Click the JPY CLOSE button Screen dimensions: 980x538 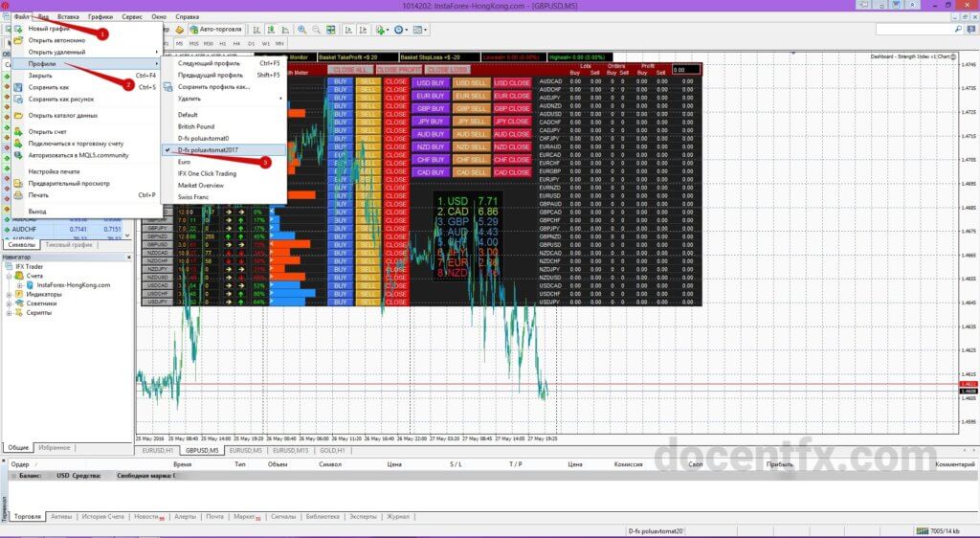click(x=512, y=122)
